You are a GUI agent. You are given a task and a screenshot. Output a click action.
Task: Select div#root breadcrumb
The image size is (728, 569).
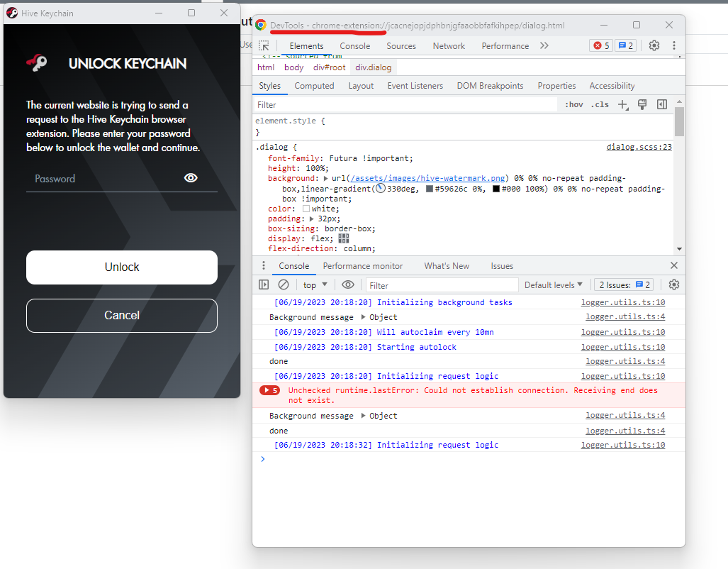pos(329,67)
